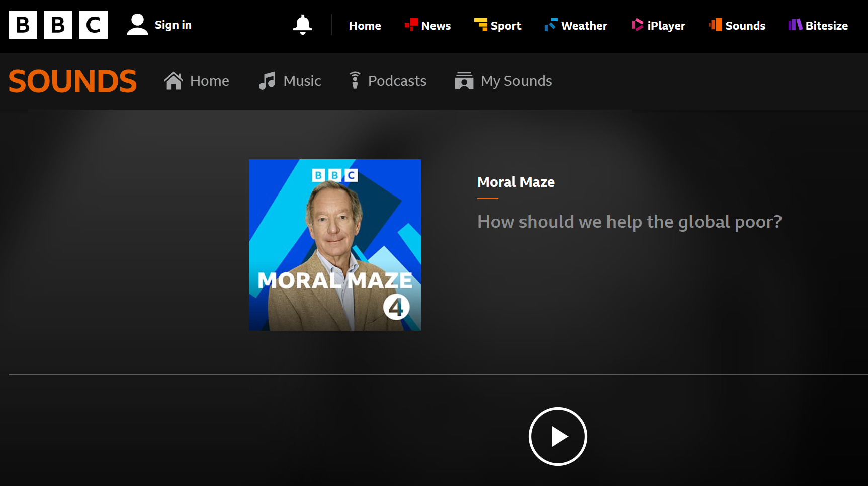Image resolution: width=868 pixels, height=486 pixels.
Task: Click the pink iPlayer icon
Action: (x=637, y=25)
